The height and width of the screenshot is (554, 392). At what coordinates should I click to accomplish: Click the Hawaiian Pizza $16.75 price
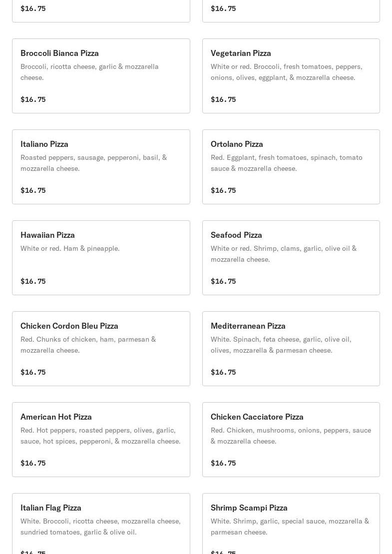[x=33, y=281]
